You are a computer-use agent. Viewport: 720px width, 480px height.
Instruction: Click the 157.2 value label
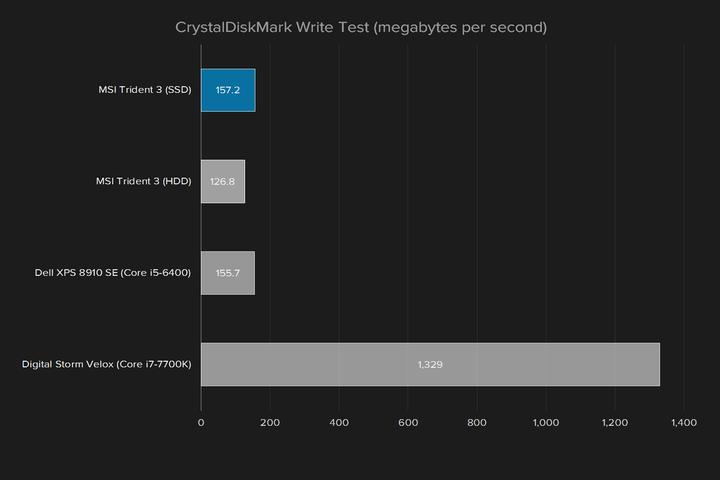[x=228, y=90]
